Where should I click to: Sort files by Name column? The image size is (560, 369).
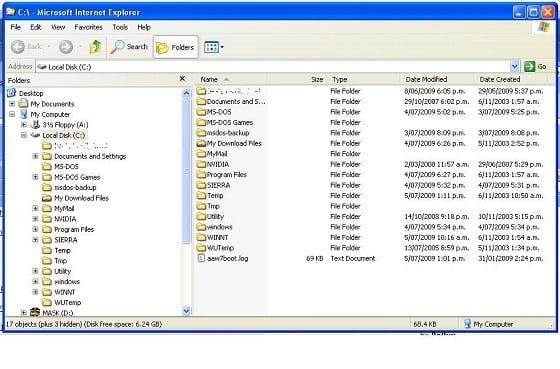coord(230,79)
